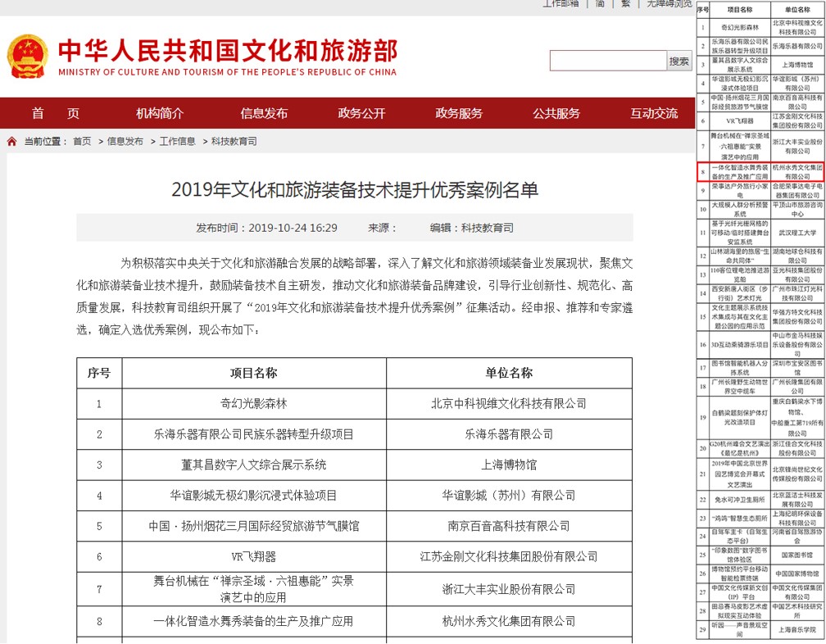This screenshot has width=826, height=644.
Task: Click the 项目名称 header in the main table
Action: pos(253,374)
